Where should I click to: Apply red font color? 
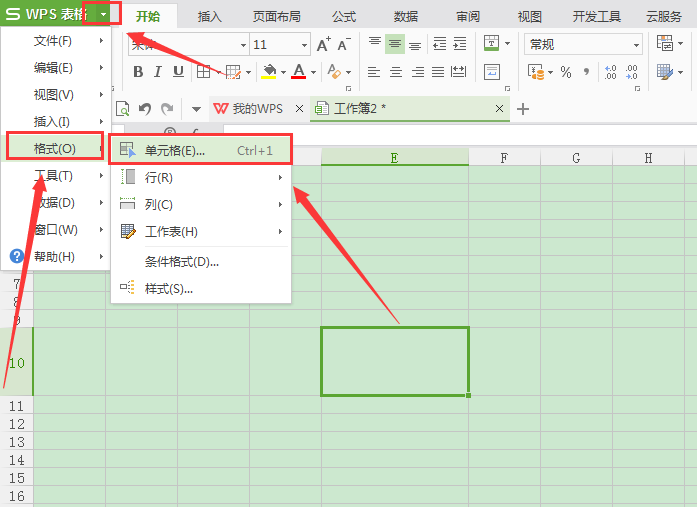[299, 72]
